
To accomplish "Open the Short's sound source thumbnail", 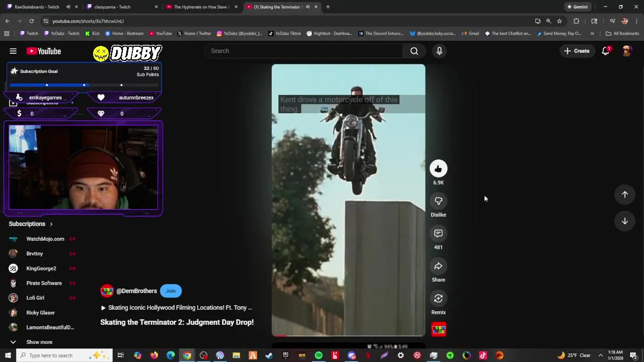I will [x=439, y=329].
